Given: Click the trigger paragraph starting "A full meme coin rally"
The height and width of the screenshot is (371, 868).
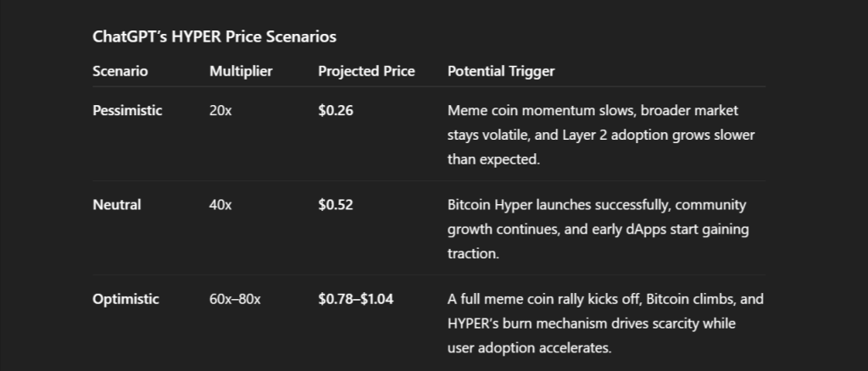Looking at the screenshot, I should (x=606, y=323).
